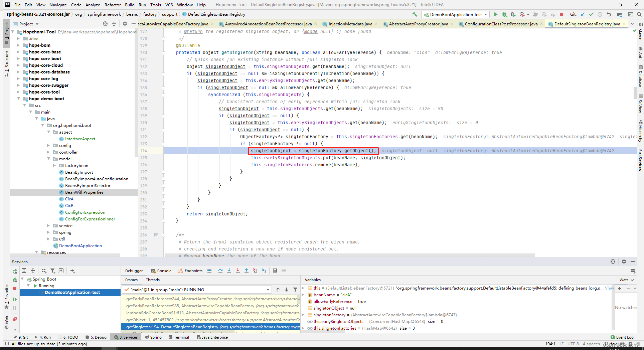This screenshot has width=644, height=350.
Task: Switch to the Console tab
Action: [x=161, y=271]
